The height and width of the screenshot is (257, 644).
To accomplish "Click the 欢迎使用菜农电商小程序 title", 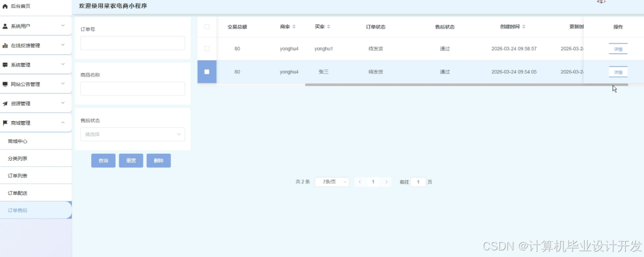I will pyautogui.click(x=113, y=6).
